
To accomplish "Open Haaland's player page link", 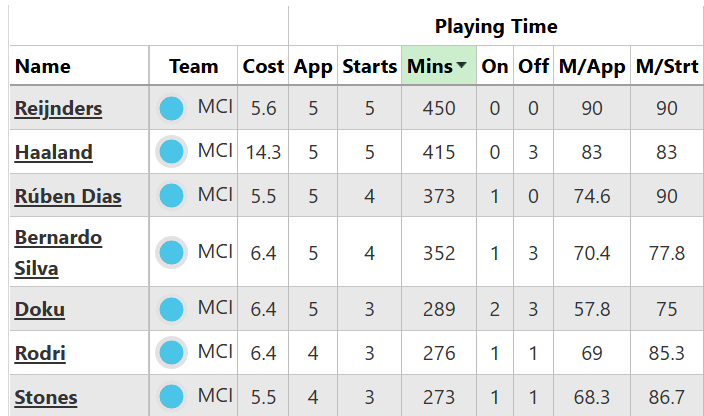I will (x=53, y=152).
